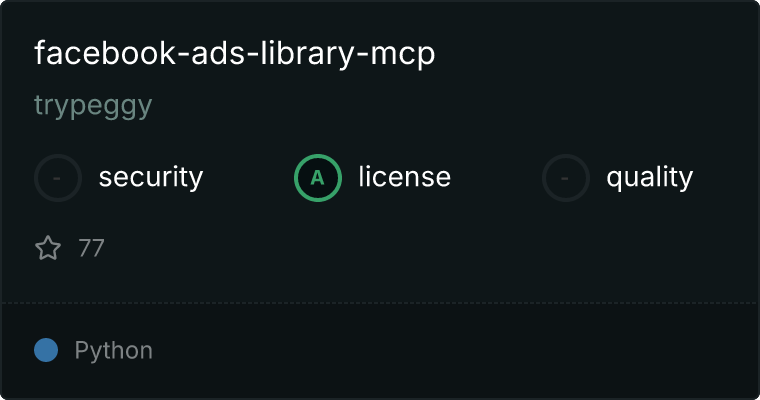Select the quality label text
The width and height of the screenshot is (760, 400).
pyautogui.click(x=650, y=177)
